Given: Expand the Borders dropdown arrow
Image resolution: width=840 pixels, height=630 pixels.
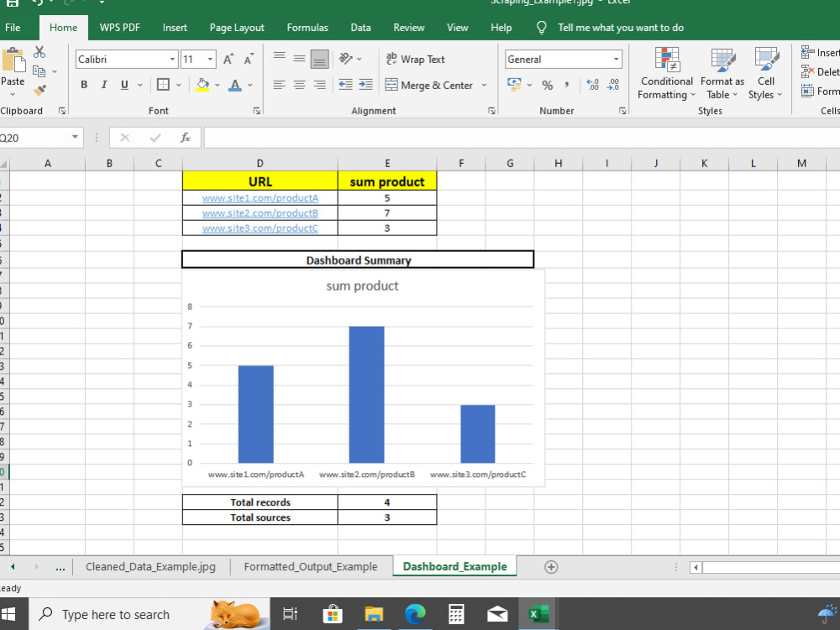Looking at the screenshot, I should [x=178, y=85].
